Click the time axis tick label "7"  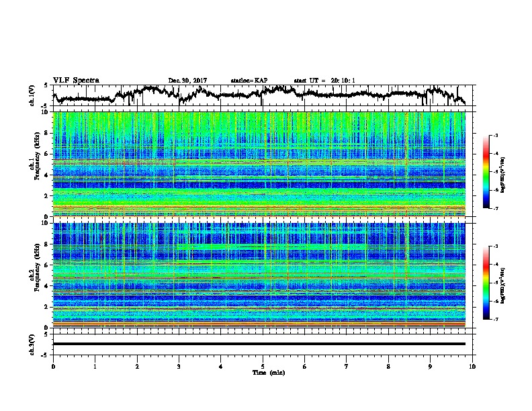pos(347,367)
